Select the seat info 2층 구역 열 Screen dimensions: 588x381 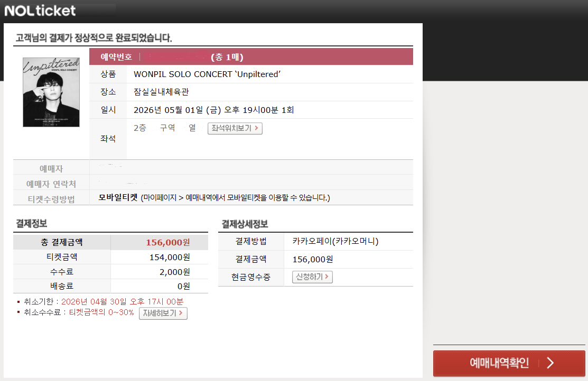(x=165, y=128)
